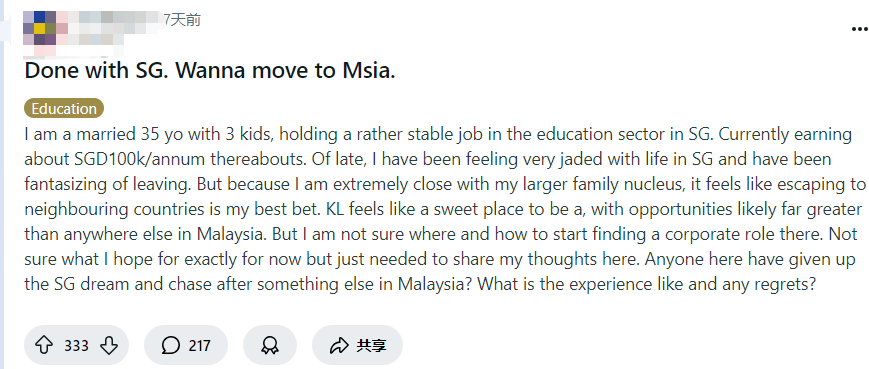Downvote the post with the down arrow
Screen dimensions: 869x369
pyautogui.click(x=109, y=345)
